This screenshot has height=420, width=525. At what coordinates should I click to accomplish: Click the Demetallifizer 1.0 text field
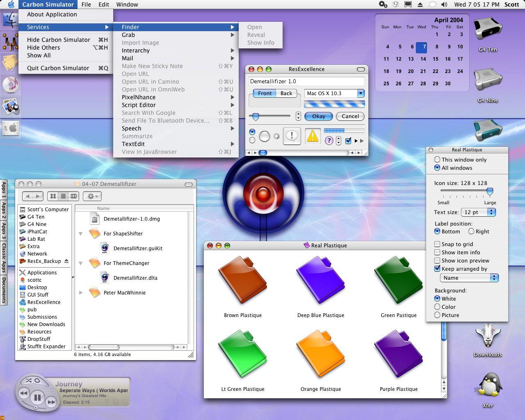pyautogui.click(x=306, y=81)
